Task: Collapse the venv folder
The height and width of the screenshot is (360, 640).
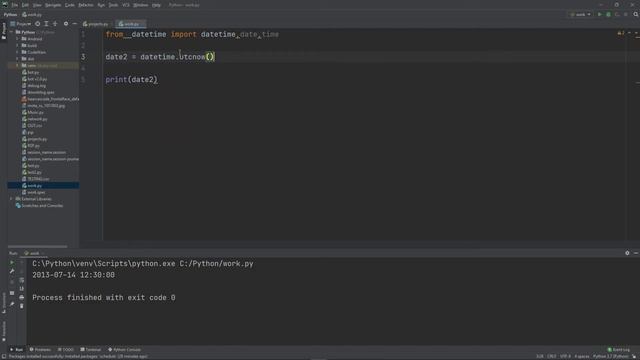Action: click(x=18, y=65)
